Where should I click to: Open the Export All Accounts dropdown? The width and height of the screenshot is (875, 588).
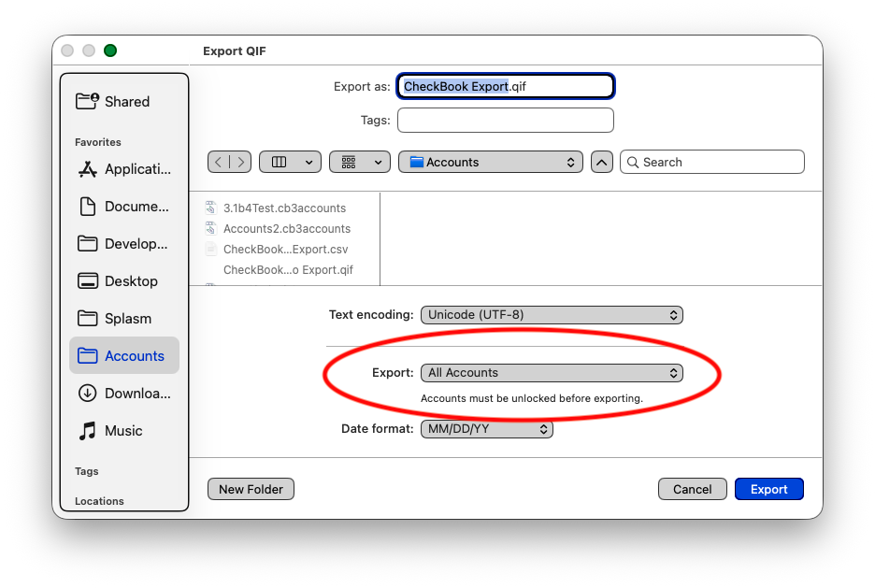(552, 373)
